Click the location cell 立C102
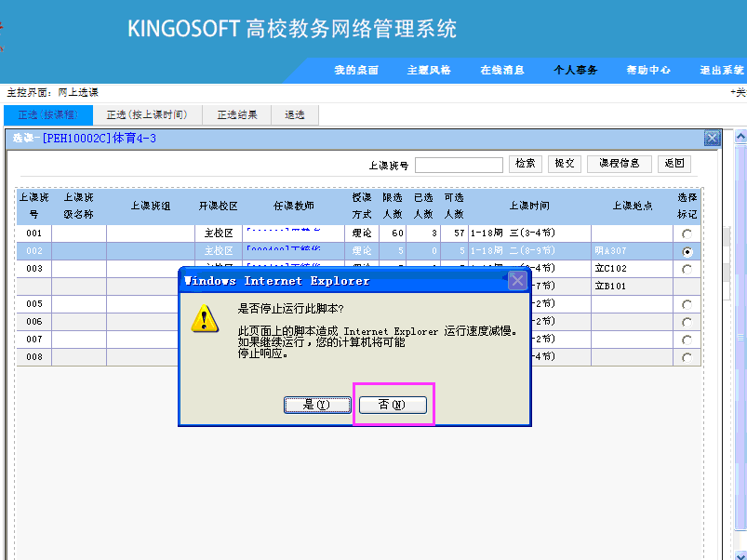Image resolution: width=747 pixels, height=560 pixels. [x=632, y=269]
